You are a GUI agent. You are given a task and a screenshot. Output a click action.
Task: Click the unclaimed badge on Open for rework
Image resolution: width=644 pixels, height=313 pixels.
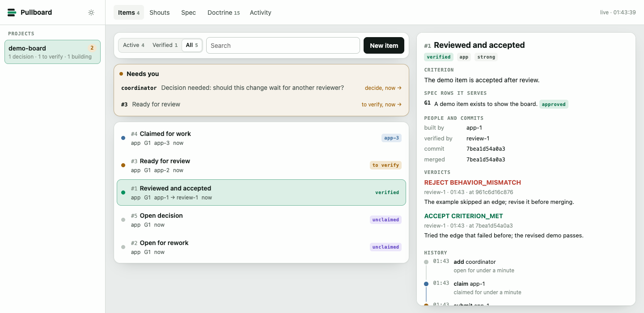click(386, 247)
